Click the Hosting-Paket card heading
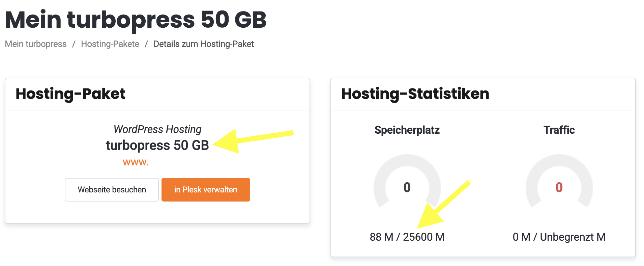The height and width of the screenshot is (266, 644). (x=70, y=94)
